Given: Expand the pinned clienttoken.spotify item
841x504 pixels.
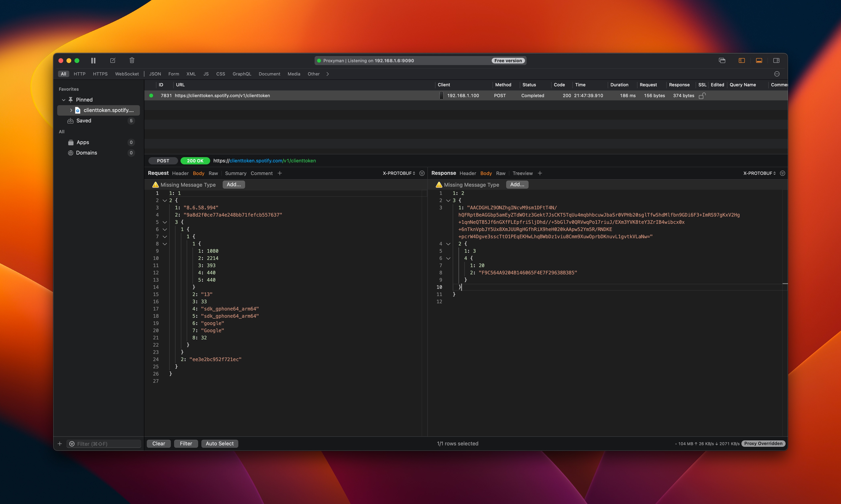Looking at the screenshot, I should point(71,110).
